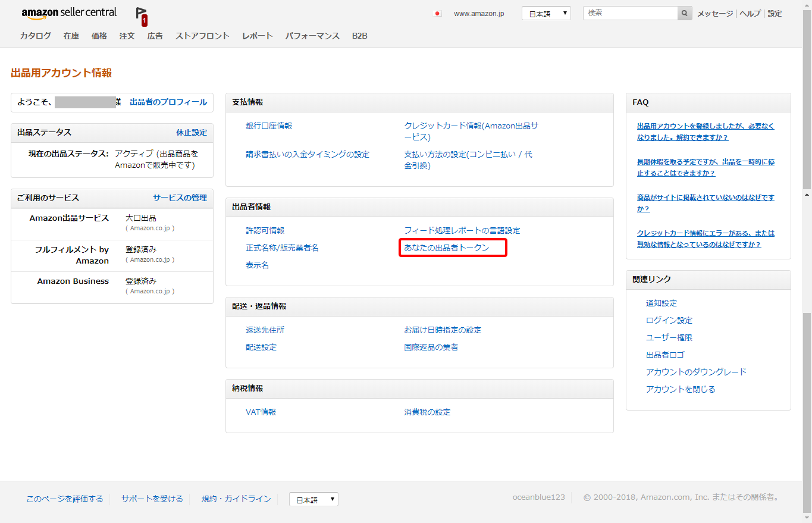Viewport: 812px width, 523px height.
Task: Open FAQ about クレジットカード情報 error
Action: 706,239
